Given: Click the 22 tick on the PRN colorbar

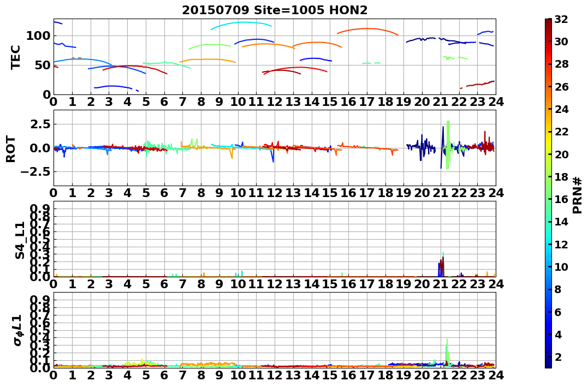Looking at the screenshot, I should click(x=562, y=131).
